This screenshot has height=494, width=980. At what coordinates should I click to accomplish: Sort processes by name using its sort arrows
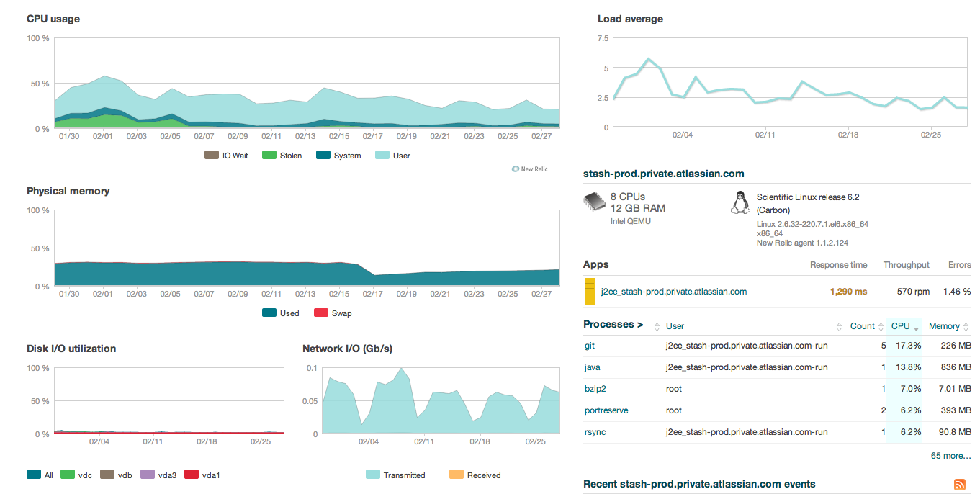pyautogui.click(x=657, y=327)
